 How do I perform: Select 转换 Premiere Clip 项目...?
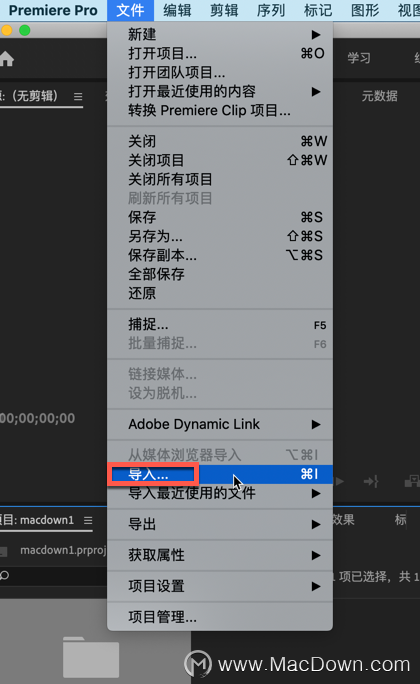pos(220,110)
